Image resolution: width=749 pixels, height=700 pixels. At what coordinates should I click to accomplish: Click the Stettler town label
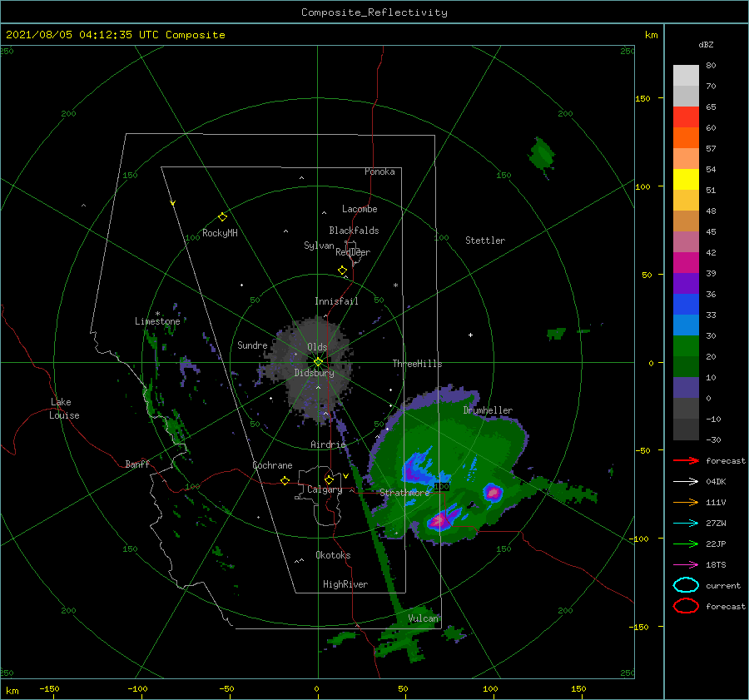coord(485,241)
